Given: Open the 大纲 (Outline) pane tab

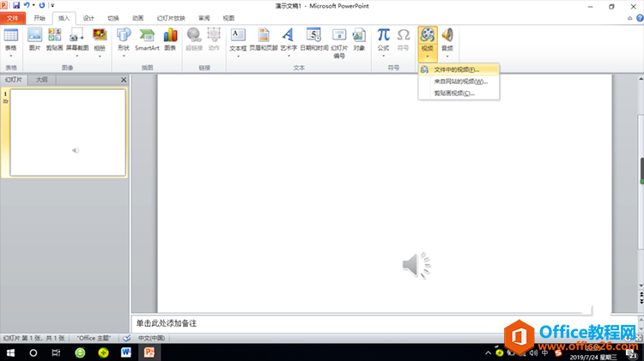Looking at the screenshot, I should pos(41,80).
